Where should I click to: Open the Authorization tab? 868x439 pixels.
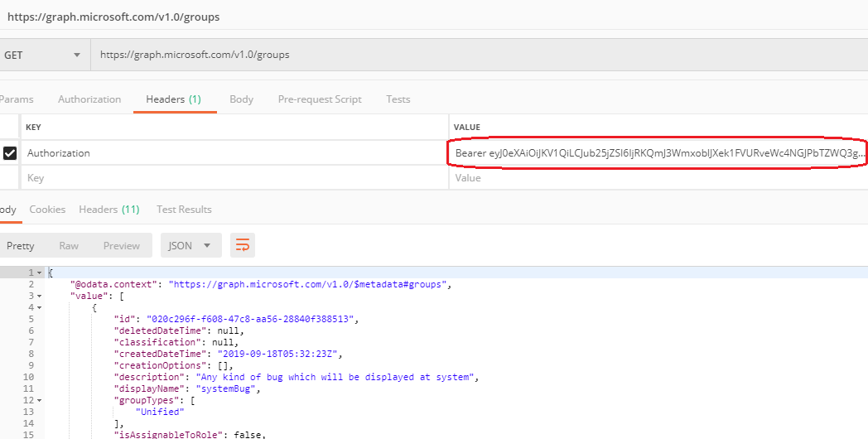(x=89, y=99)
